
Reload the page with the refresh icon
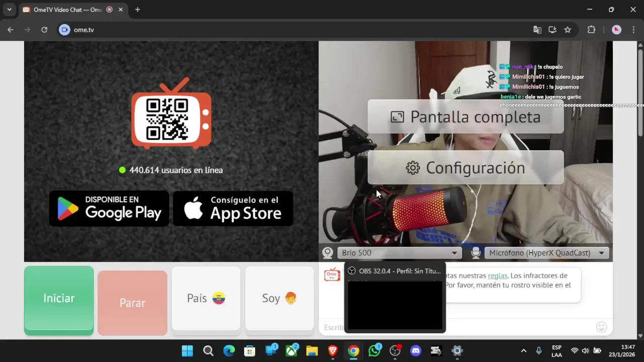44,30
